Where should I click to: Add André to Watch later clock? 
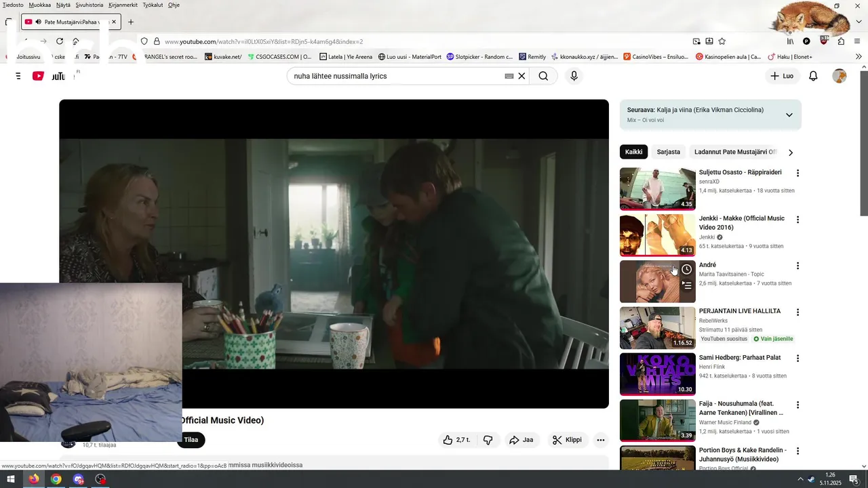(686, 270)
